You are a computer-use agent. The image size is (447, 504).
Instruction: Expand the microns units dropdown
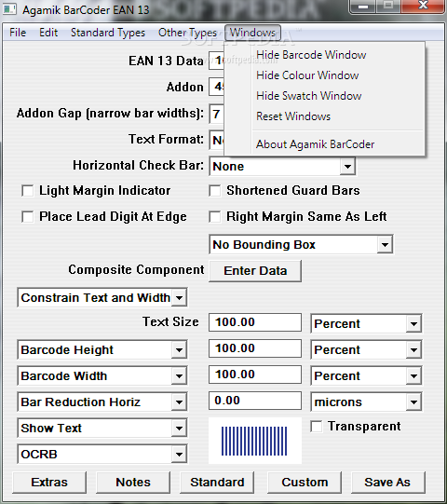(x=413, y=402)
